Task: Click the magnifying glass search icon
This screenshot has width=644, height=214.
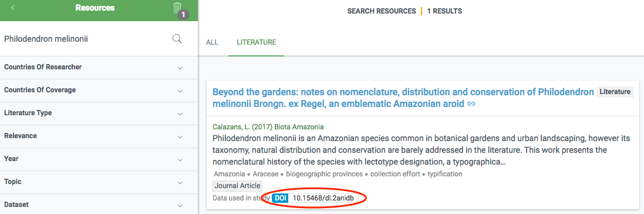Action: click(177, 39)
